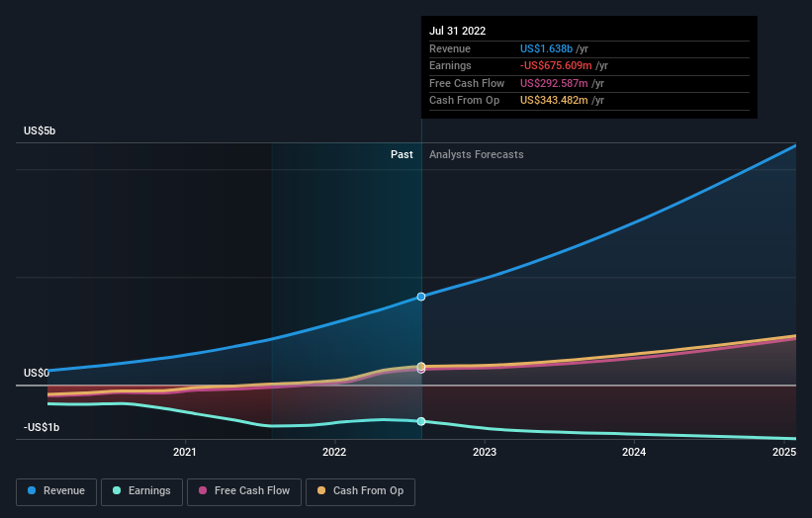Image resolution: width=812 pixels, height=518 pixels.
Task: Click the Jul 31 2022 tooltip date
Action: point(457,31)
